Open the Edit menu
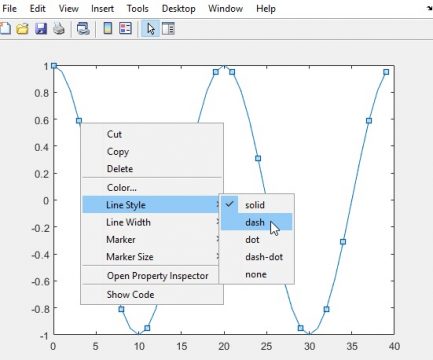433x360 pixels. pyautogui.click(x=37, y=8)
